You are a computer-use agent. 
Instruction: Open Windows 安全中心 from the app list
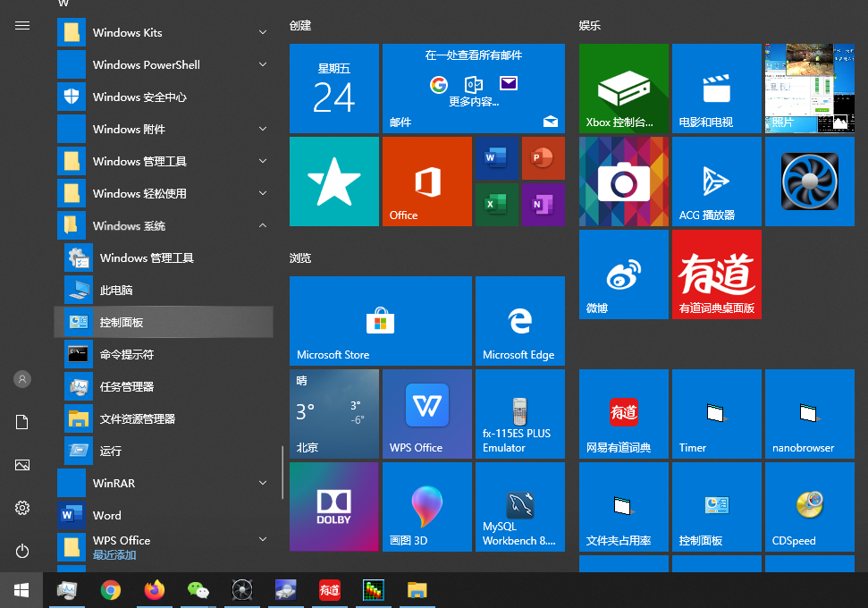pos(164,97)
